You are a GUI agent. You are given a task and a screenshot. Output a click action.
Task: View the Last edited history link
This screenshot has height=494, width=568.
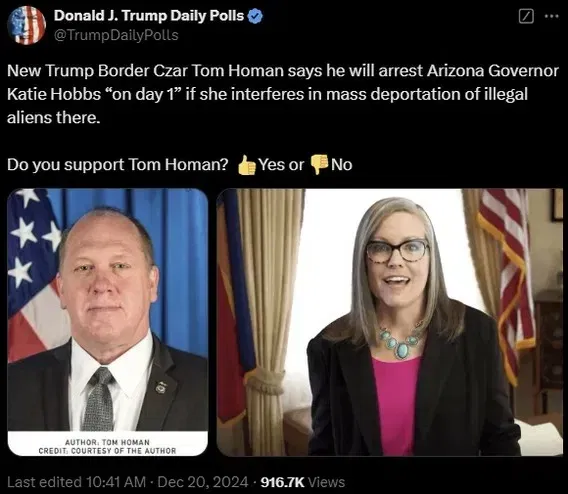click(x=44, y=482)
